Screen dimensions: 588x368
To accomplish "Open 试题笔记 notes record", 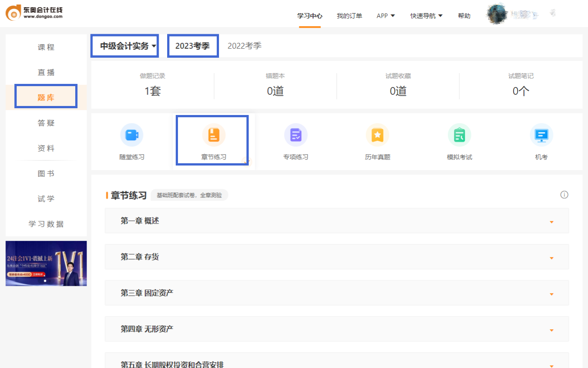I will (x=520, y=85).
